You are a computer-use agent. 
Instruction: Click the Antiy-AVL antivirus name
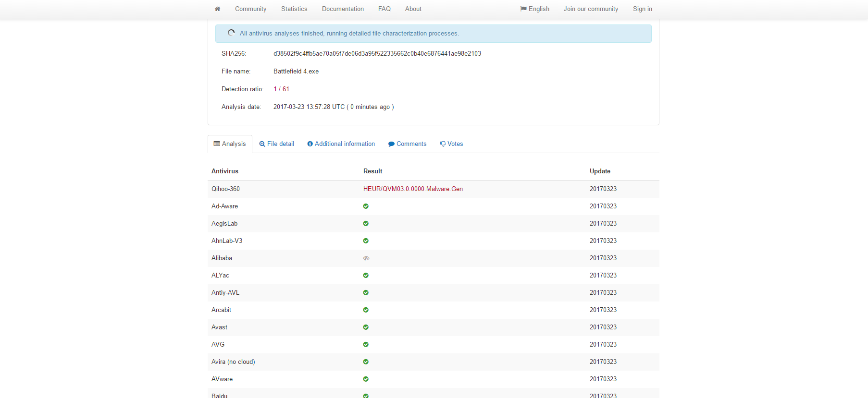225,293
